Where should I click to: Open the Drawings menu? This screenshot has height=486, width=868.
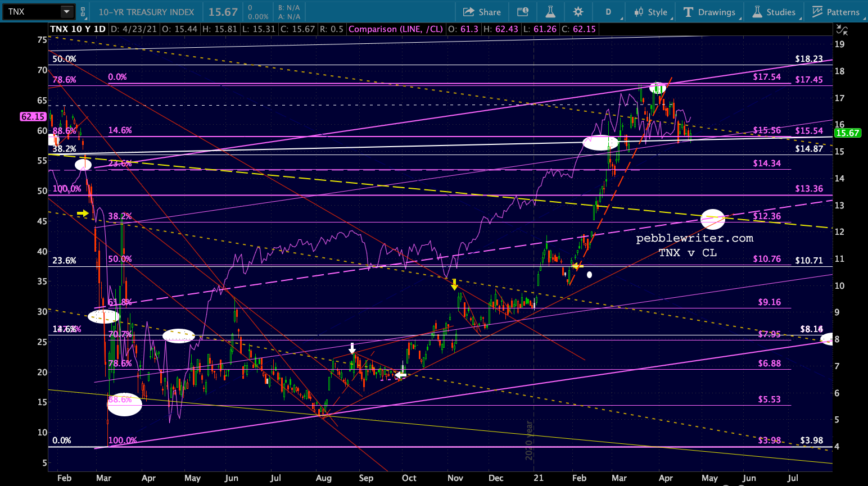709,12
